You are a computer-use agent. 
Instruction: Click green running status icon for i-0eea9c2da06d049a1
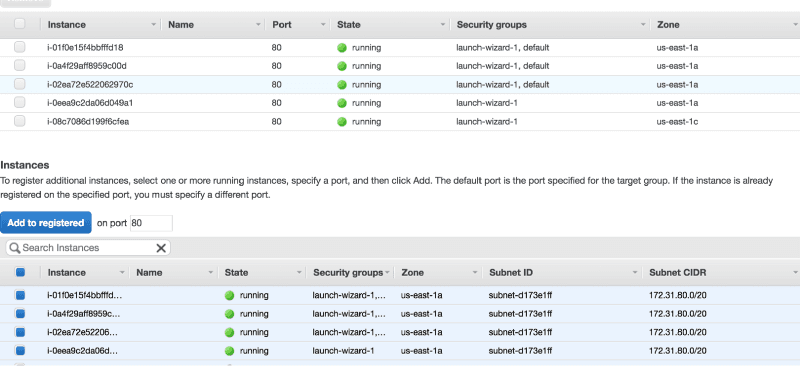tap(342, 103)
